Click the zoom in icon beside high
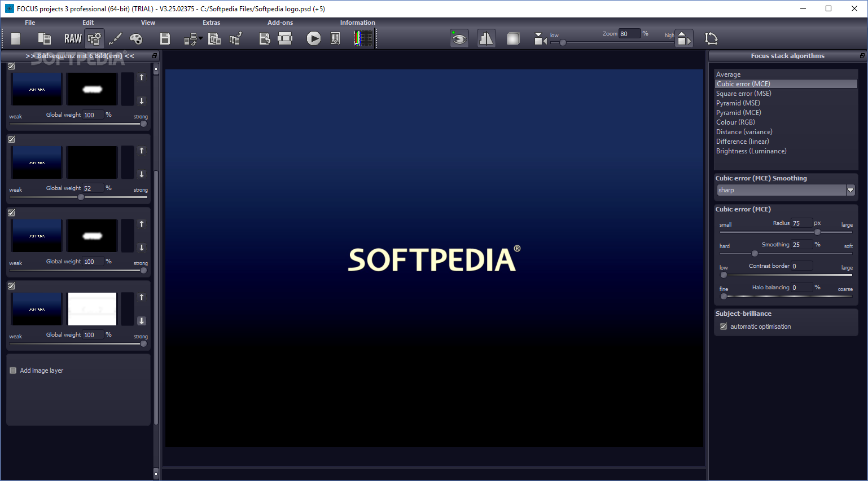 [684, 38]
